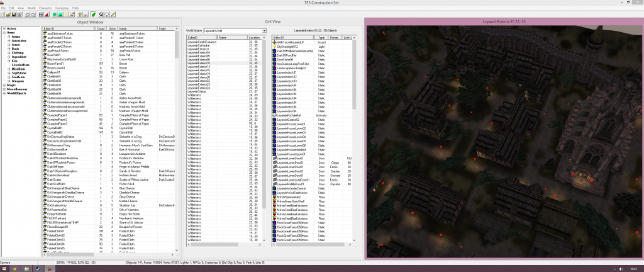Open the Heightmap landscape picture icon

pyautogui.click(x=60, y=14)
